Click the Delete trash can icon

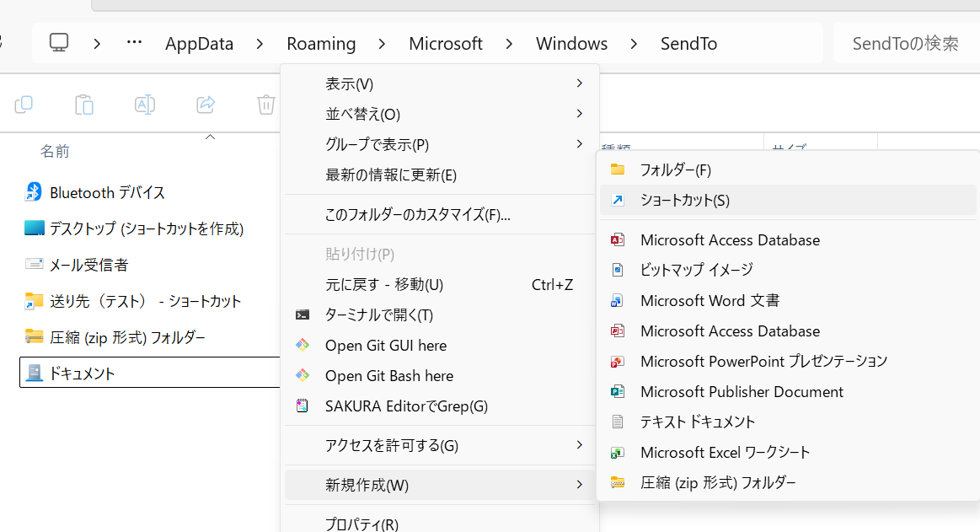[265, 105]
